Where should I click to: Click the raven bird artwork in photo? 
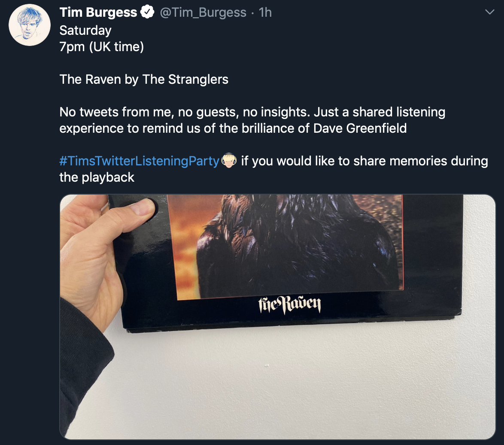[x=296, y=244]
